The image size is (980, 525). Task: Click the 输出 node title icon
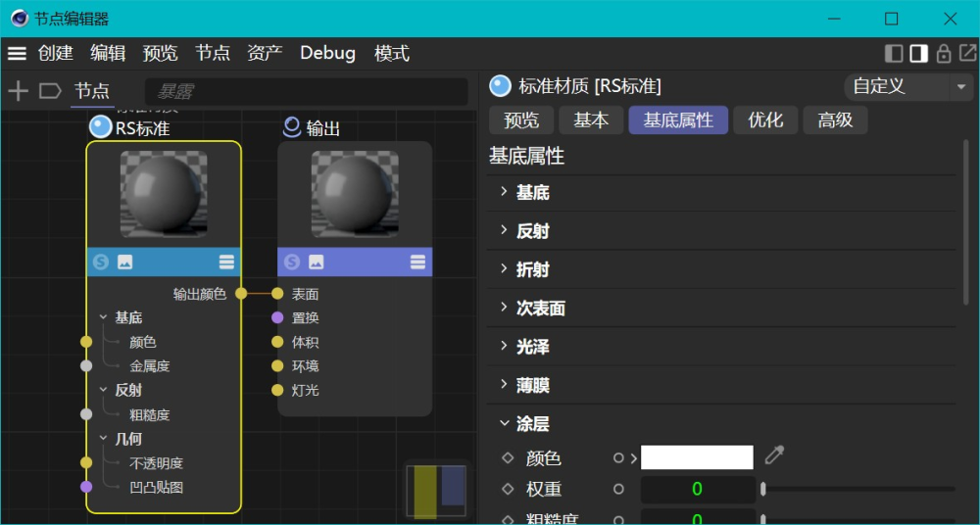(292, 127)
